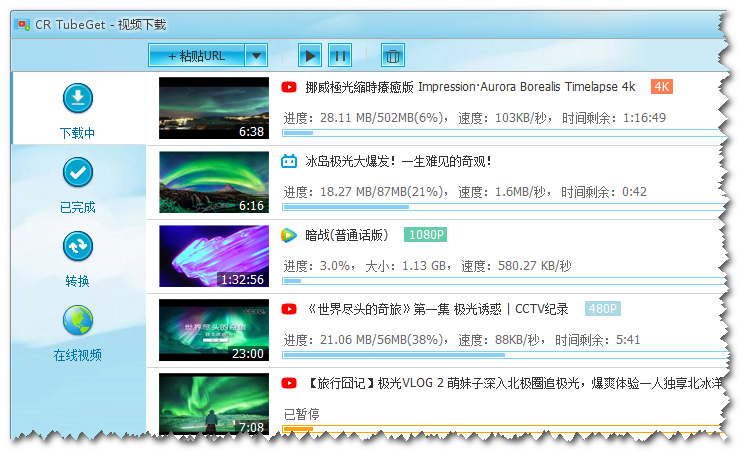Image resolution: width=747 pixels, height=458 pixels.
Task: Click the YouTube icon of Aurora Borealis item
Action: point(289,87)
